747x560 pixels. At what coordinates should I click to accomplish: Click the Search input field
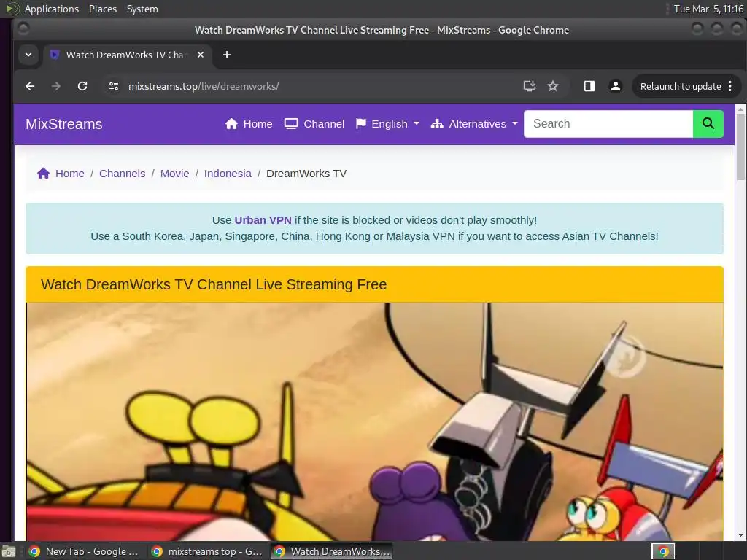tap(608, 124)
